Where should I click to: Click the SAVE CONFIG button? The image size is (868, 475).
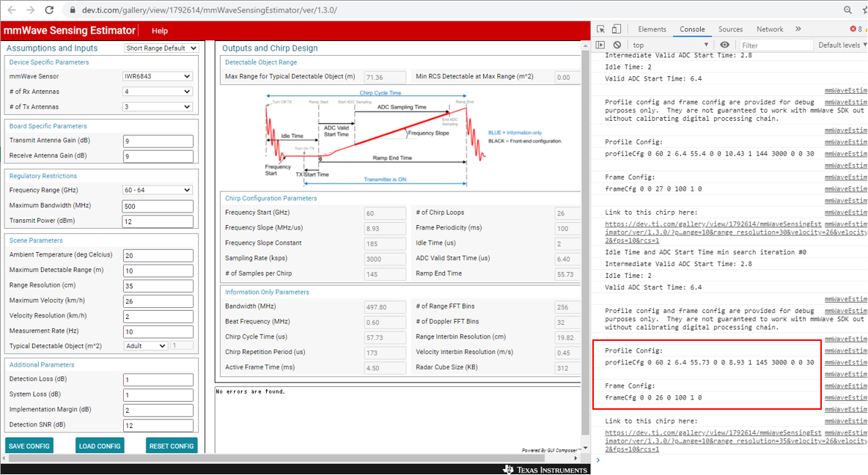coord(29,446)
